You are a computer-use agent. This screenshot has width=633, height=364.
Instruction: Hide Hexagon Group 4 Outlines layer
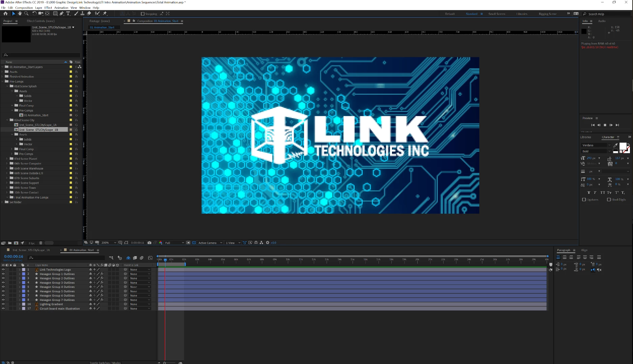click(x=3, y=287)
